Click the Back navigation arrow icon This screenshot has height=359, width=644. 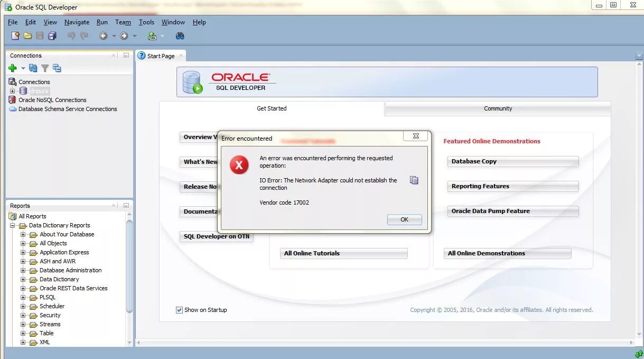(103, 36)
